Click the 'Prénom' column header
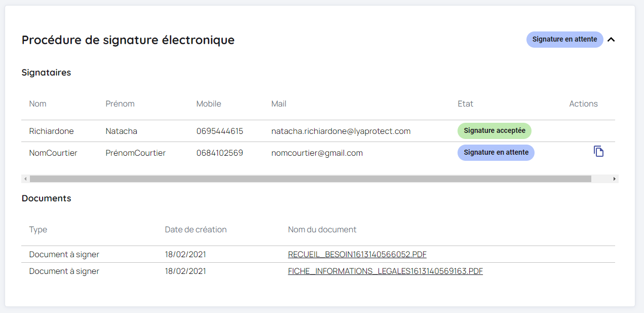Screen dimensions: 644x313 pyautogui.click(x=120, y=104)
